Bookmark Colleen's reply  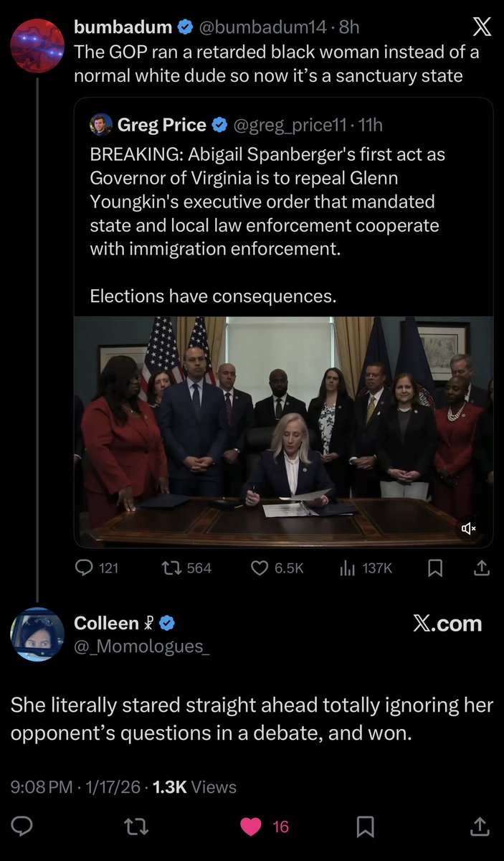pos(365,827)
